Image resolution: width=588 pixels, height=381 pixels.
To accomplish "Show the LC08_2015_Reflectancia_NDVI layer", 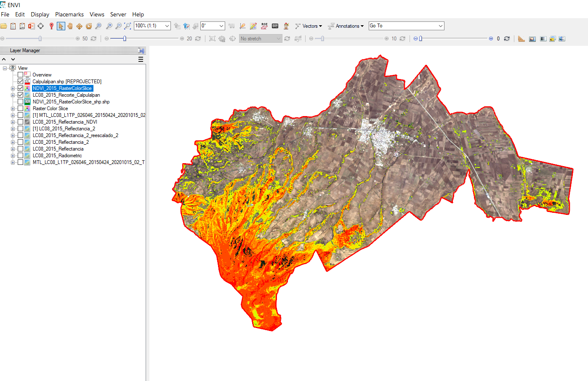I will 20,122.
